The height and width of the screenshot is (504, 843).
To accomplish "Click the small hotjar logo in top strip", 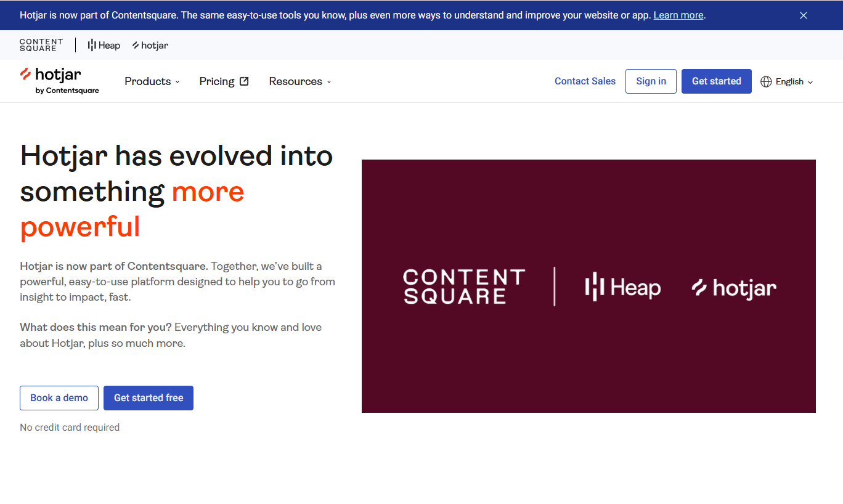I will [150, 46].
